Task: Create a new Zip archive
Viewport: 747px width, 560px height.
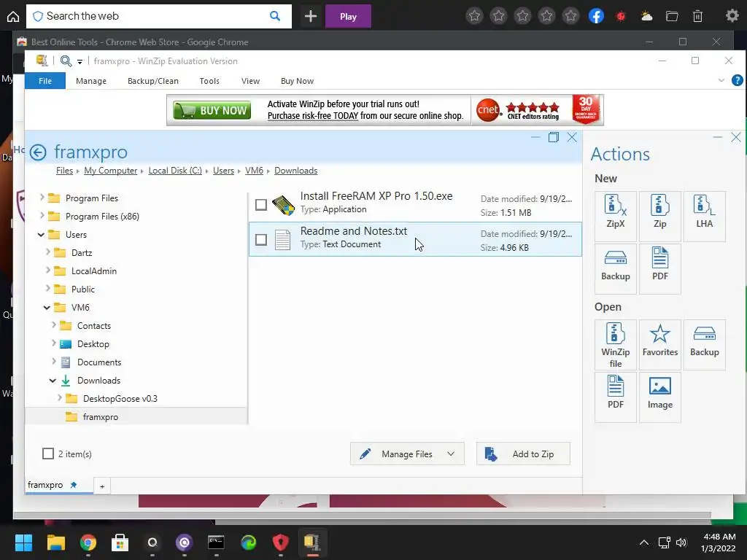Action: coord(659,216)
